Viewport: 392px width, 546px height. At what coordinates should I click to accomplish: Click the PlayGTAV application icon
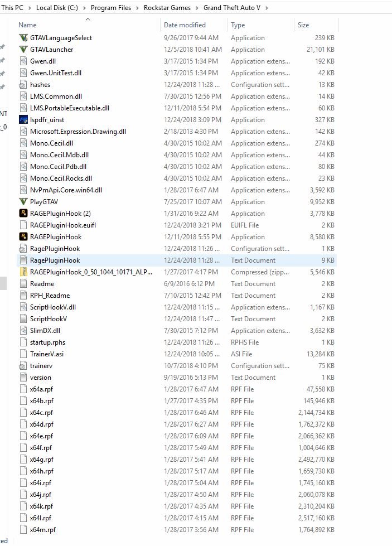click(23, 202)
